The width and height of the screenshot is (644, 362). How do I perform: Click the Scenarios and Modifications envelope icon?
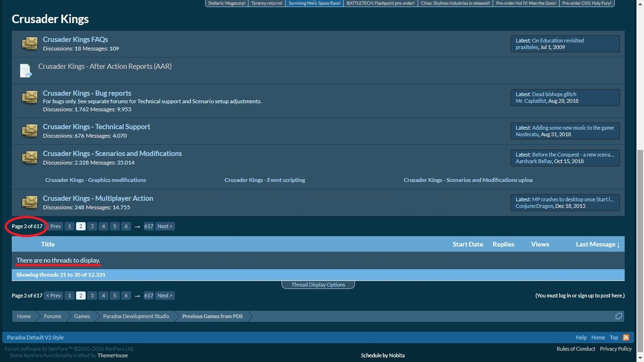pyautogui.click(x=30, y=158)
